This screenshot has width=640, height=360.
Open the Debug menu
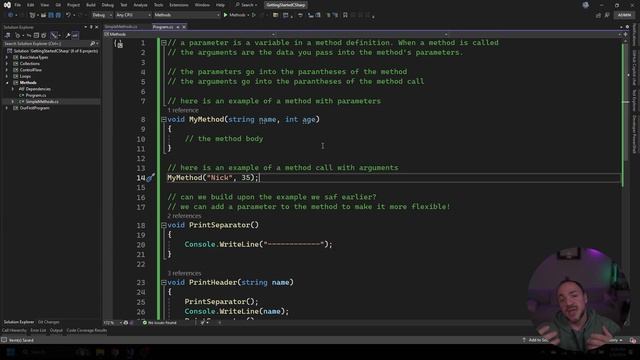[x=108, y=5]
